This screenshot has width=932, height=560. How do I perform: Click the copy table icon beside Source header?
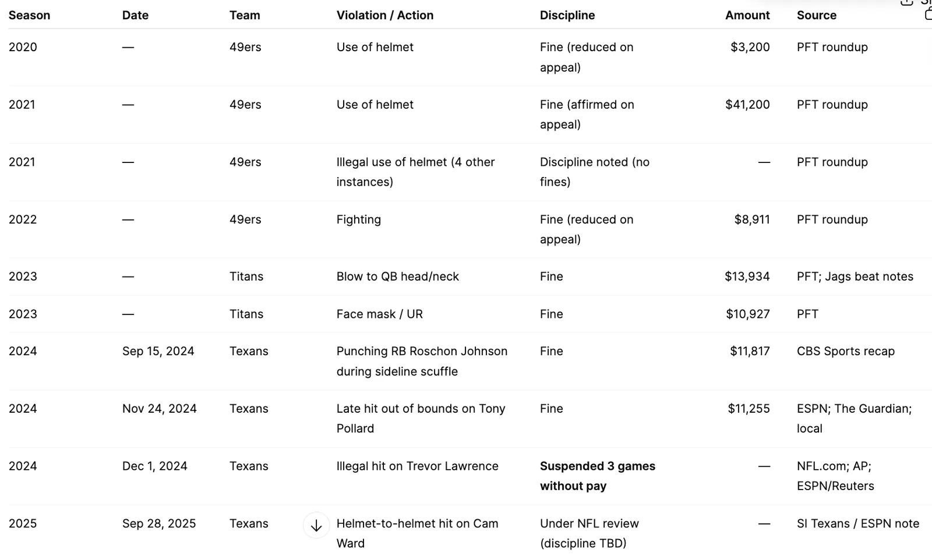[x=929, y=13]
